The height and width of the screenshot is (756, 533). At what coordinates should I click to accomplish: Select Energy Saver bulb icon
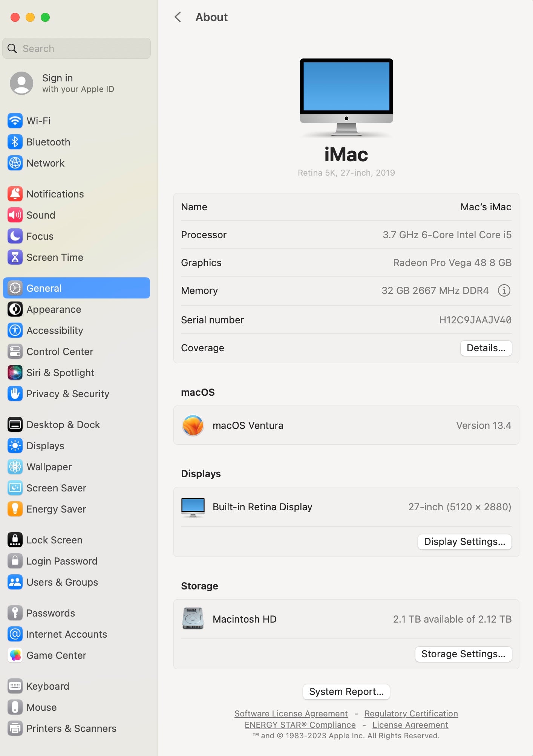click(15, 509)
